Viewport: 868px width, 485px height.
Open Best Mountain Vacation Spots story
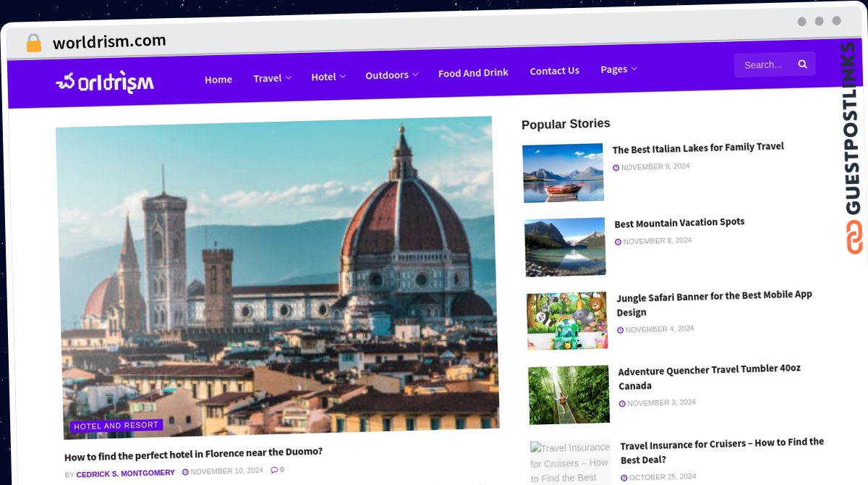coord(679,223)
